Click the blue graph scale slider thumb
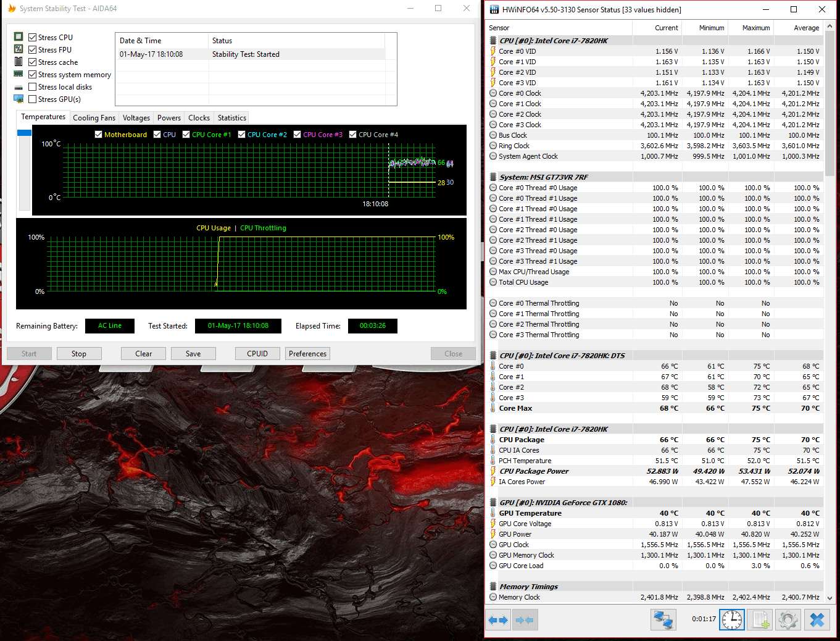Screen dimensions: 840x641 [x=24, y=133]
